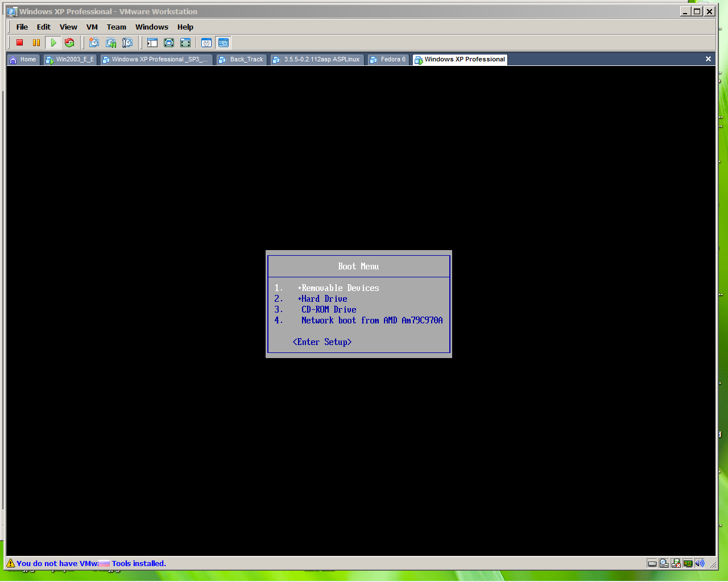Click the VMware Tools warning triangle icon
The height and width of the screenshot is (582, 728).
point(10,563)
